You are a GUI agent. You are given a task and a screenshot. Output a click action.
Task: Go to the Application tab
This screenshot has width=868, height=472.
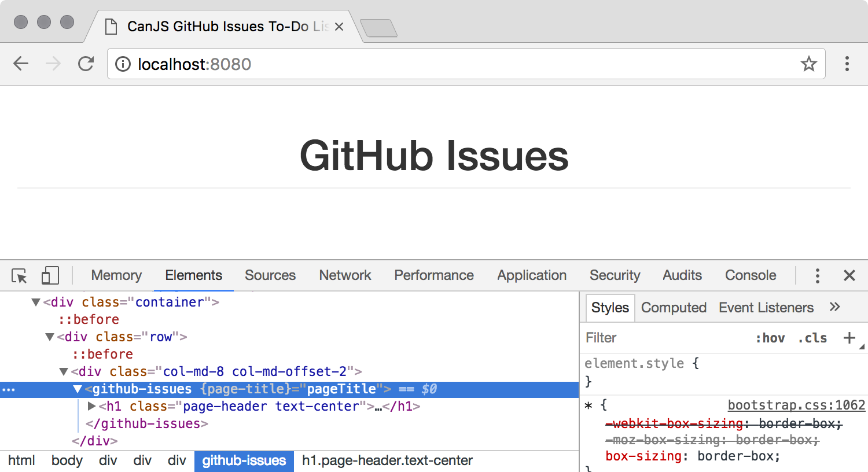click(532, 275)
